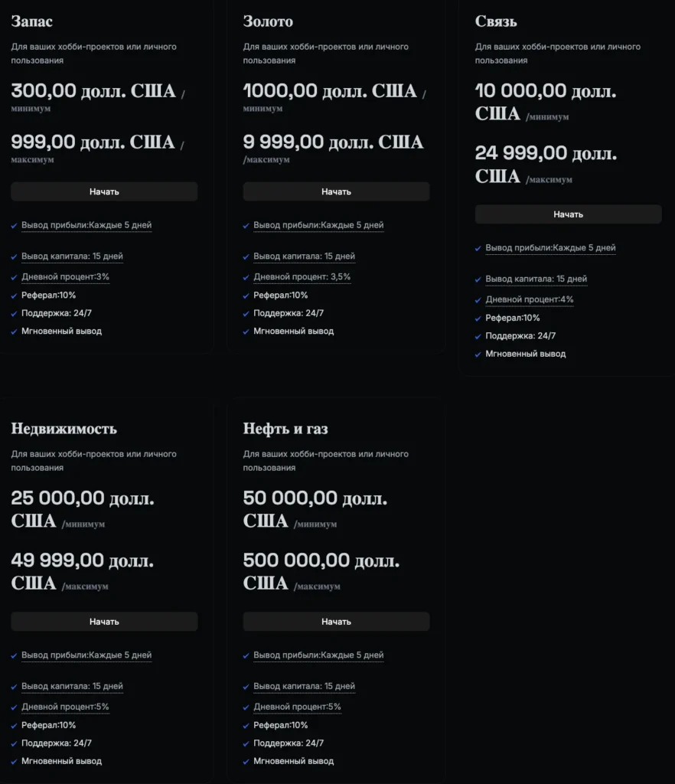
Task: Click checkmark beside Мгновенный вывод in Связь
Action: point(478,354)
